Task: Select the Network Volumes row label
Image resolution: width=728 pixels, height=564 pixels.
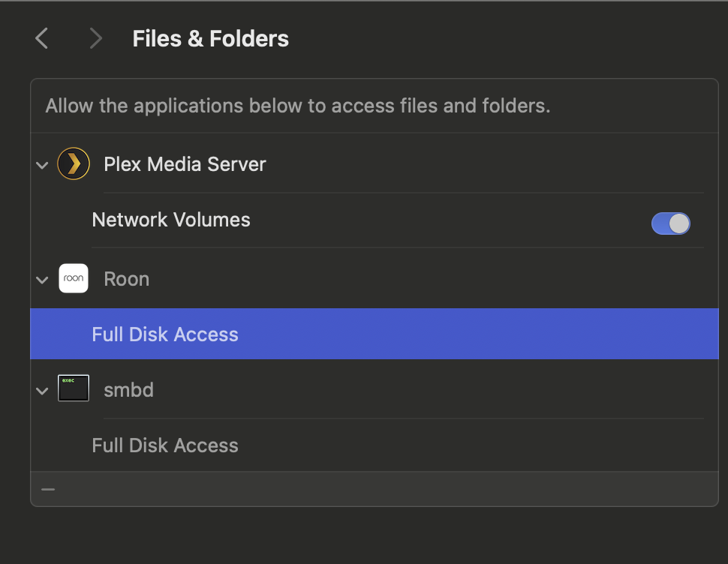Action: (171, 220)
